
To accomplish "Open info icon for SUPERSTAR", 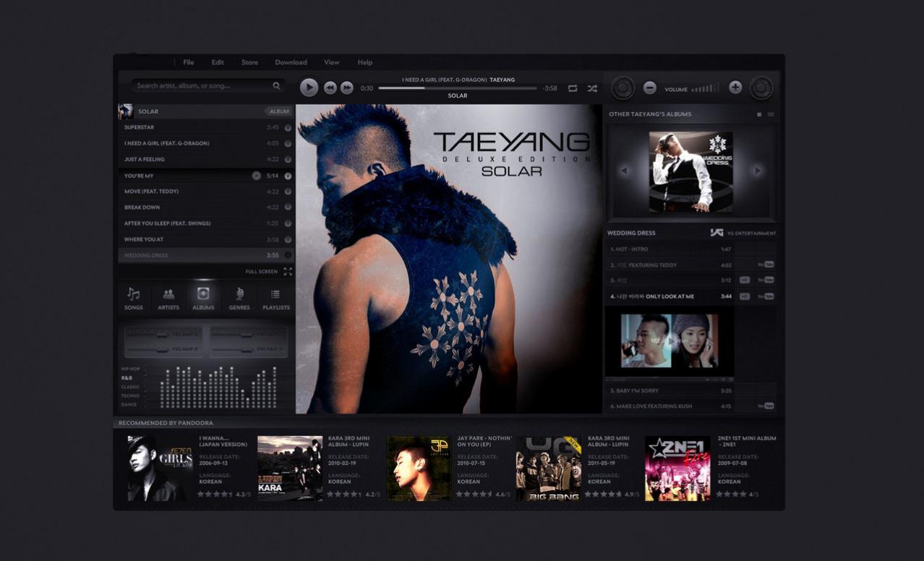I will (x=288, y=127).
